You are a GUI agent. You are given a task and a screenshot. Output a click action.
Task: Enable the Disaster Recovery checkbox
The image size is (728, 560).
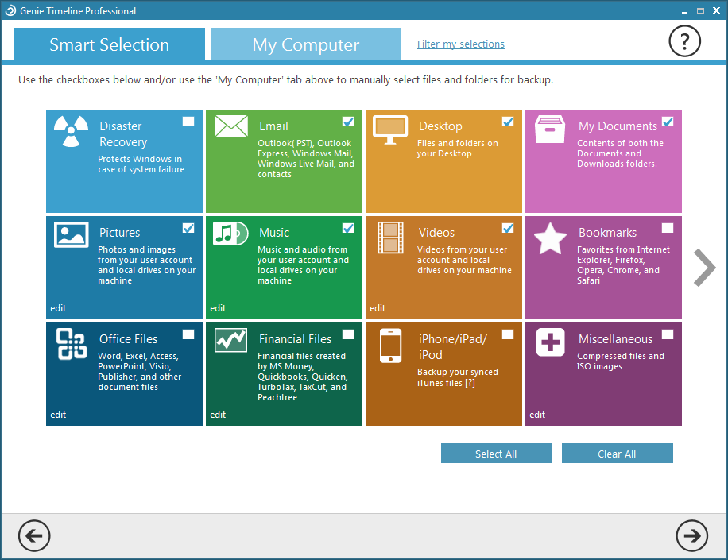pos(188,122)
